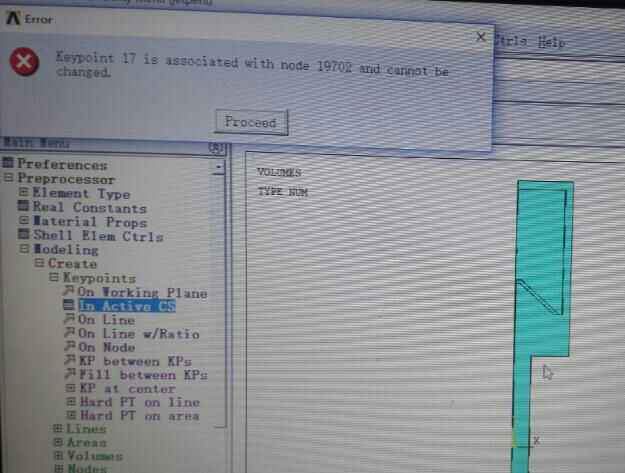
Task: Click the VOLUMES label in graphics window
Action: (279, 172)
